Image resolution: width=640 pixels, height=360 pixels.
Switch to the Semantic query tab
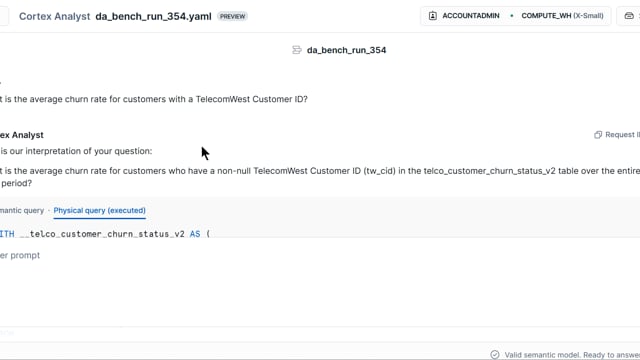point(22,211)
